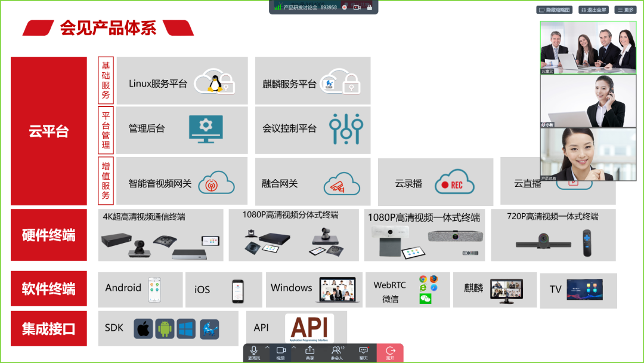Expand the video options arrow
644x363 pixels.
tap(294, 347)
